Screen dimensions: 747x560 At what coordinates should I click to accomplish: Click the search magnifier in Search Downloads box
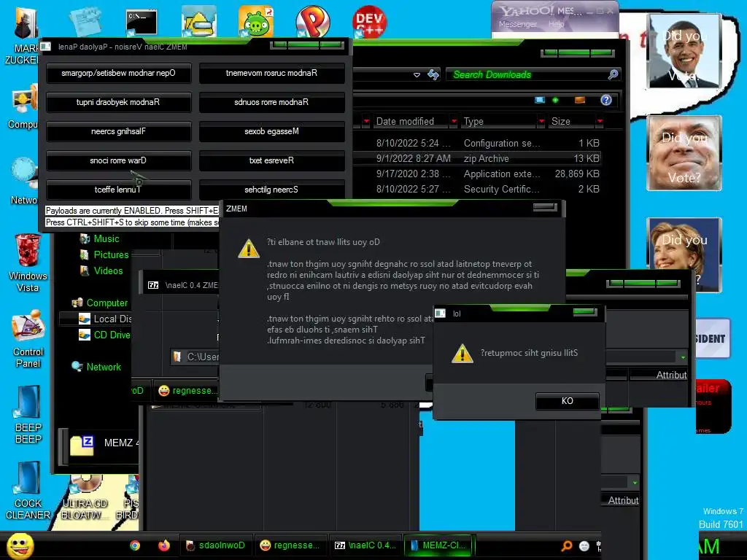pyautogui.click(x=613, y=74)
